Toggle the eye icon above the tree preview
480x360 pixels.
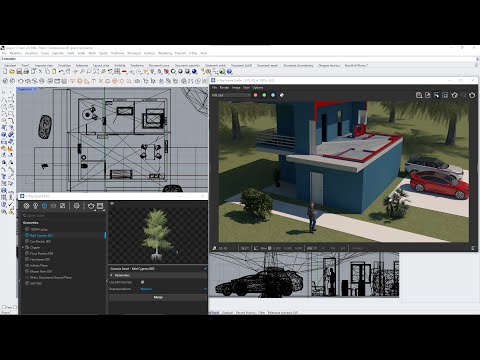(x=112, y=203)
